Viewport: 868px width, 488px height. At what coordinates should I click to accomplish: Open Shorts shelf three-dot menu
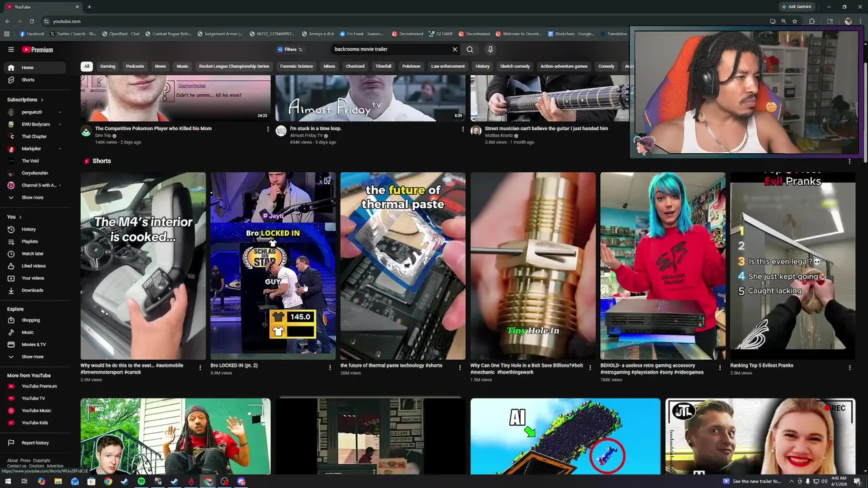pos(850,161)
